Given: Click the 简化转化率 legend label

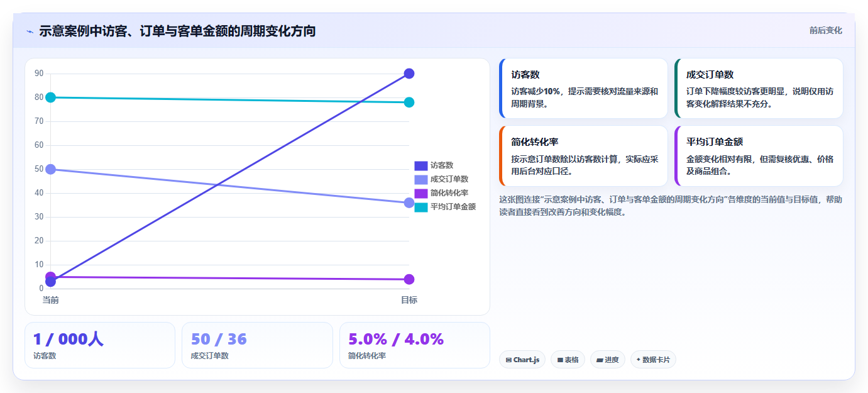Looking at the screenshot, I should 449,193.
